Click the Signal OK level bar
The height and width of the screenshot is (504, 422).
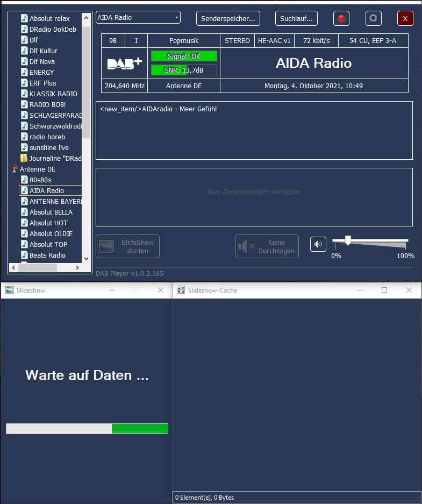(184, 56)
